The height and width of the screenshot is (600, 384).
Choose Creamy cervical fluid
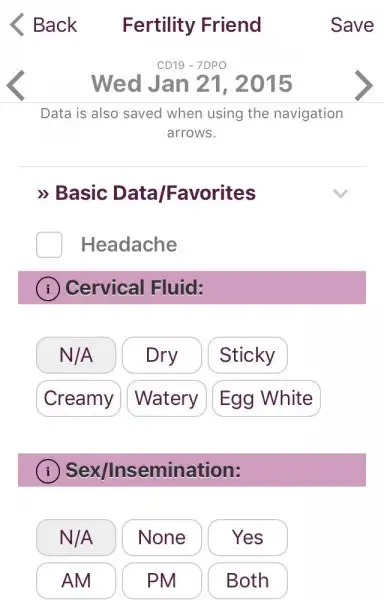click(78, 398)
